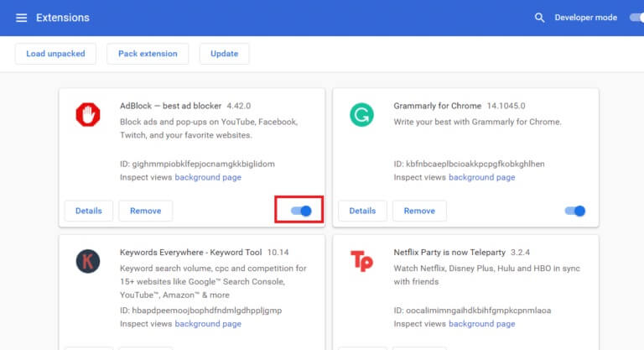Open the hamburger main menu
The width and height of the screenshot is (644, 350).
click(x=21, y=18)
